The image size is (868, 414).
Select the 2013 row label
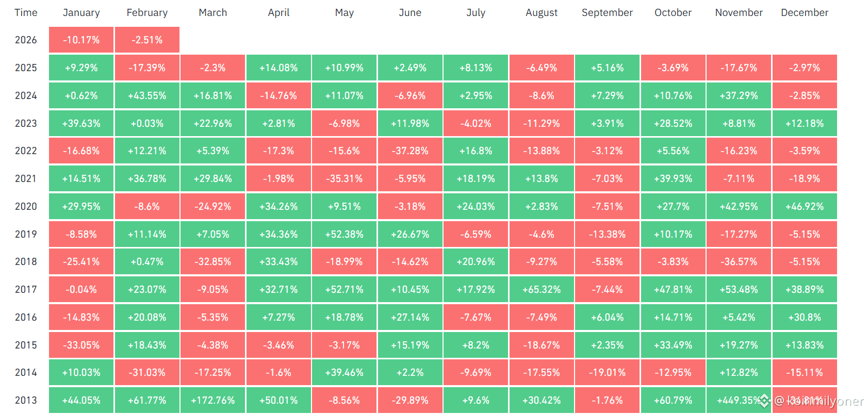point(26,400)
